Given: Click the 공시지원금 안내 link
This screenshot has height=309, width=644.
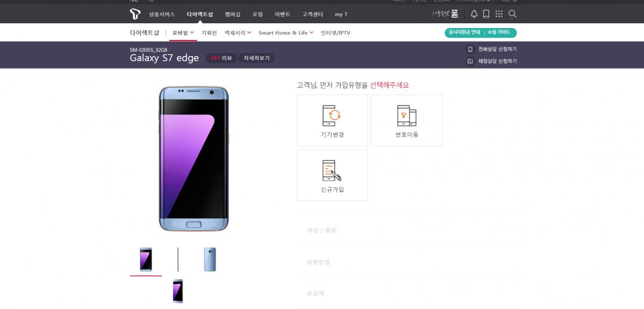Looking at the screenshot, I should (x=463, y=33).
